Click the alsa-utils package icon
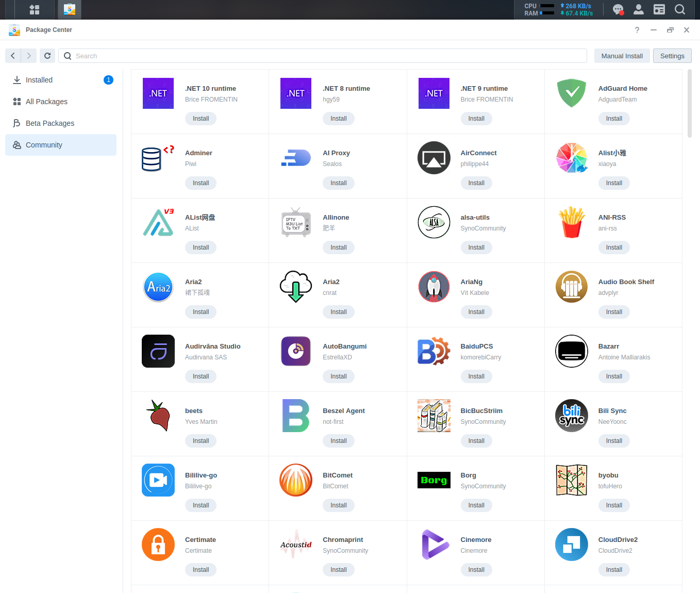 tap(434, 222)
